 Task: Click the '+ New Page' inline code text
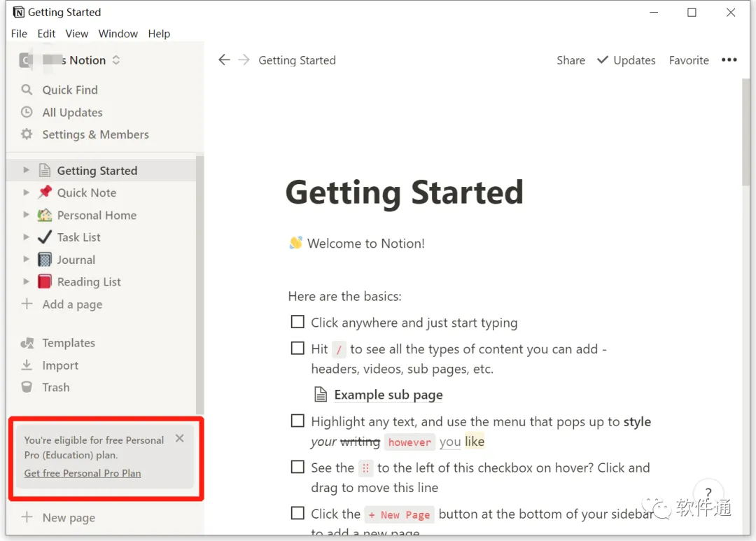pos(400,515)
